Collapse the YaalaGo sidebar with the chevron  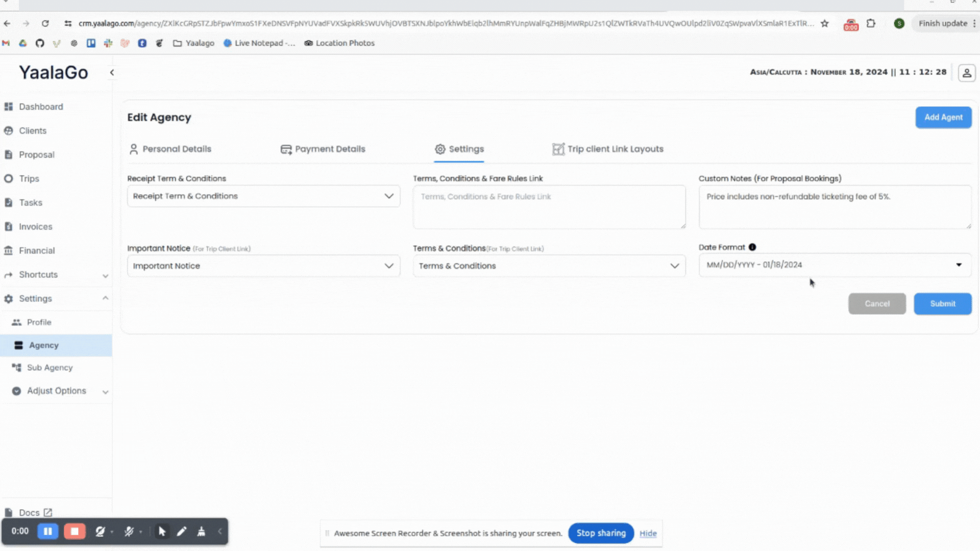click(112, 72)
